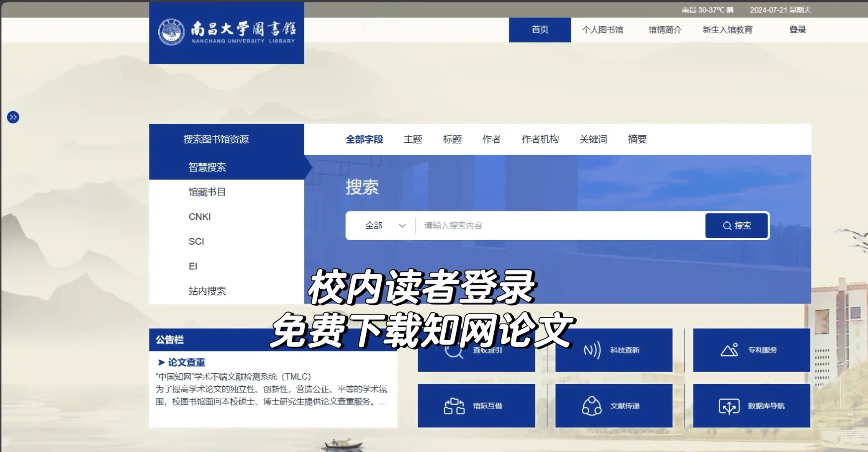Switch to the 主题 search field tab
Viewport: 868px width, 452px height.
point(413,139)
